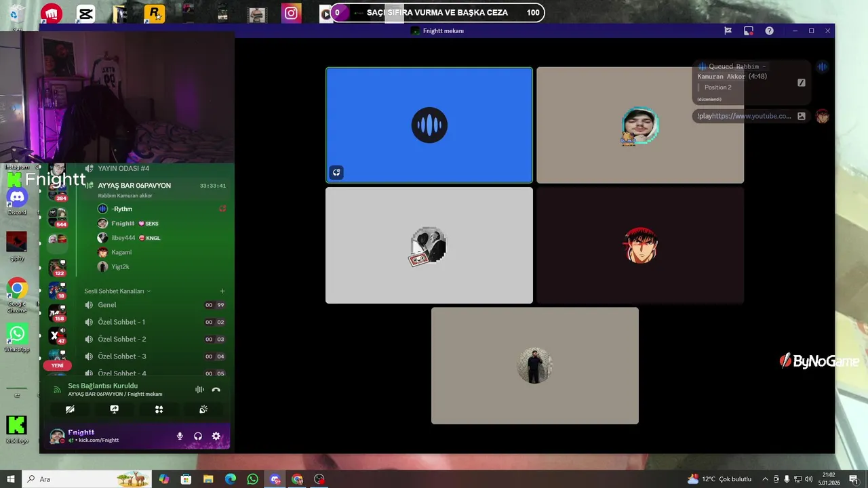Image resolution: width=868 pixels, height=488 pixels.
Task: Open the weather widget 12°C Çok bulutlu
Action: [719, 479]
